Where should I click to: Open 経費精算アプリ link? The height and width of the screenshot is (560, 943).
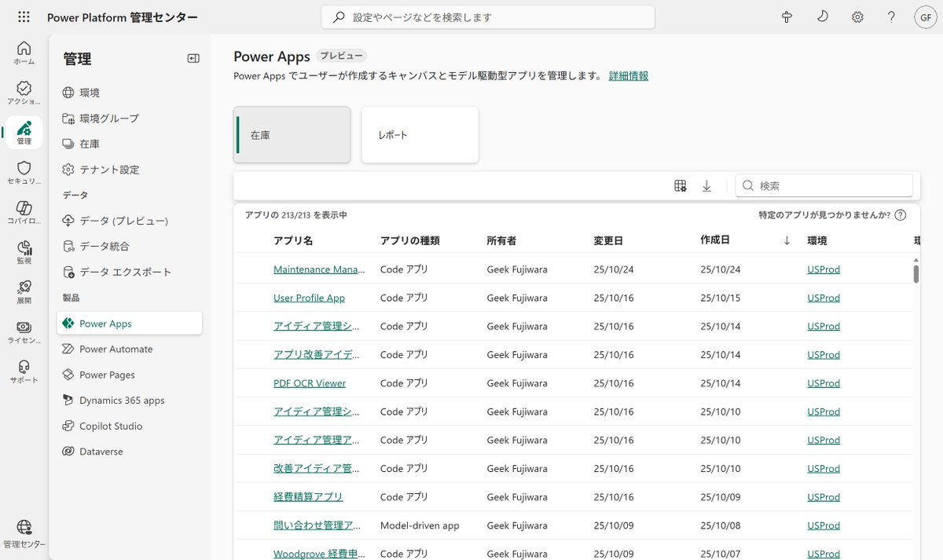click(x=308, y=497)
